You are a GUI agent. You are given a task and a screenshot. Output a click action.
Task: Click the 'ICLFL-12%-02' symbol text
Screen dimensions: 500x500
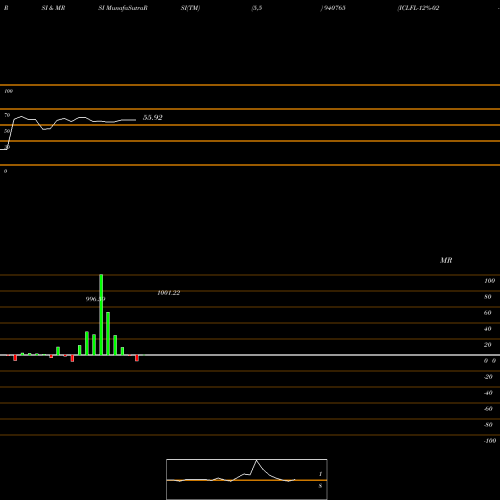pos(418,8)
